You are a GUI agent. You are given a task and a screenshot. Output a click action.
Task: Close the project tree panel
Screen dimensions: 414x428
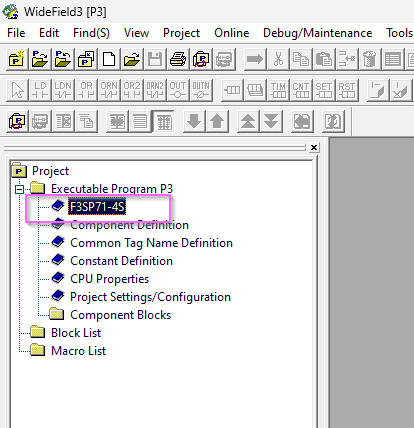(x=314, y=147)
